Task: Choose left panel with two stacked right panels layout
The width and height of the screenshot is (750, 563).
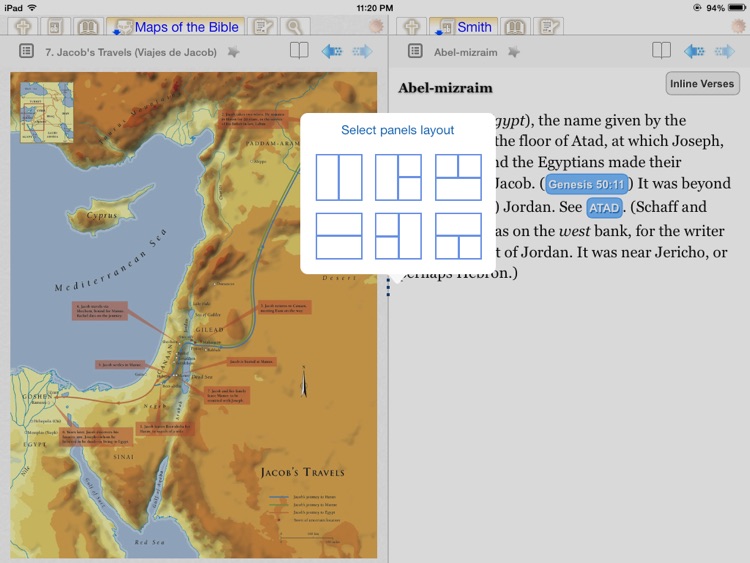Action: coord(398,177)
